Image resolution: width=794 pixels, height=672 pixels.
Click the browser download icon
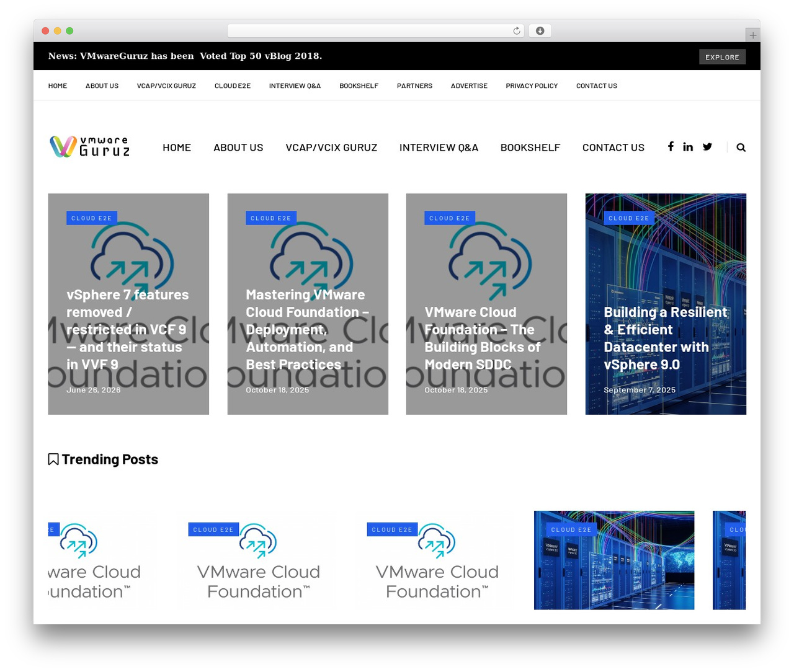[540, 31]
